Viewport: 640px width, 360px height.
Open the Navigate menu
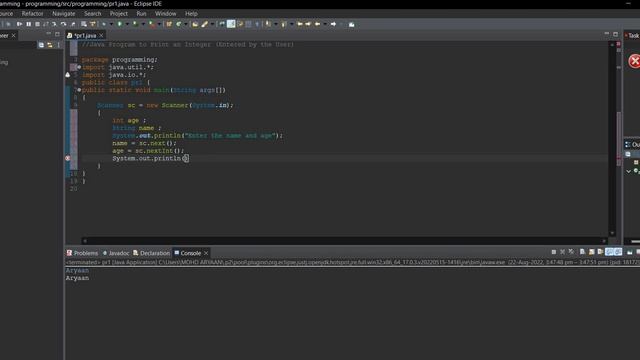[x=64, y=13]
